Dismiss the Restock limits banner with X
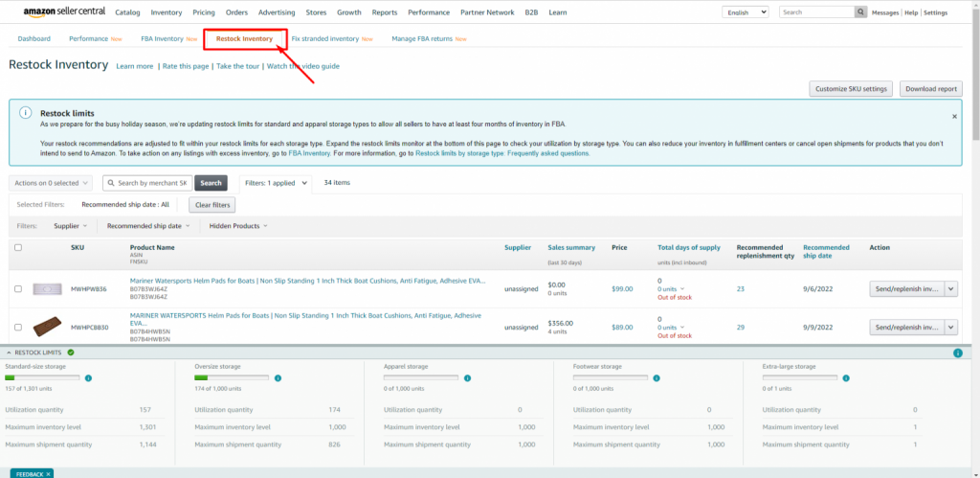The width and height of the screenshot is (980, 478). tap(954, 116)
